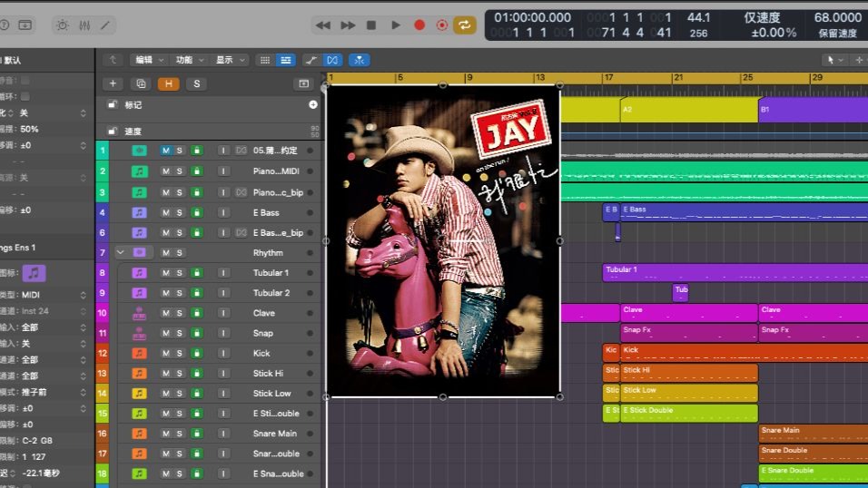This screenshot has height=488, width=868.
Task: Click the 01:00:00.000 time display
Action: pyautogui.click(x=532, y=18)
